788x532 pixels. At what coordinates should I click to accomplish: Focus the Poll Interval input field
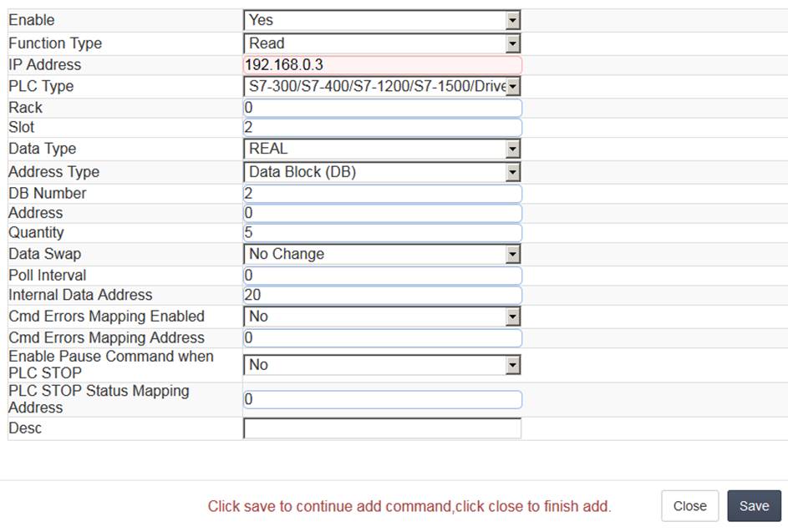point(383,276)
